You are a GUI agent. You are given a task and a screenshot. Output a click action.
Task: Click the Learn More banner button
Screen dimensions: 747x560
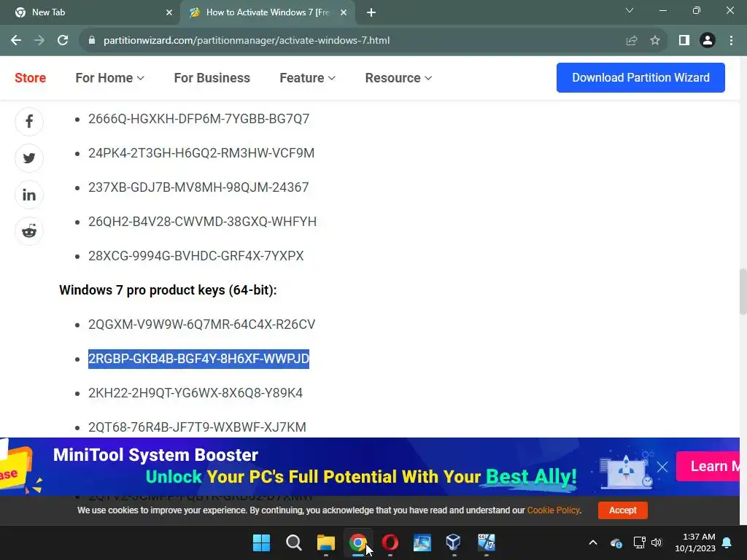[x=708, y=466]
